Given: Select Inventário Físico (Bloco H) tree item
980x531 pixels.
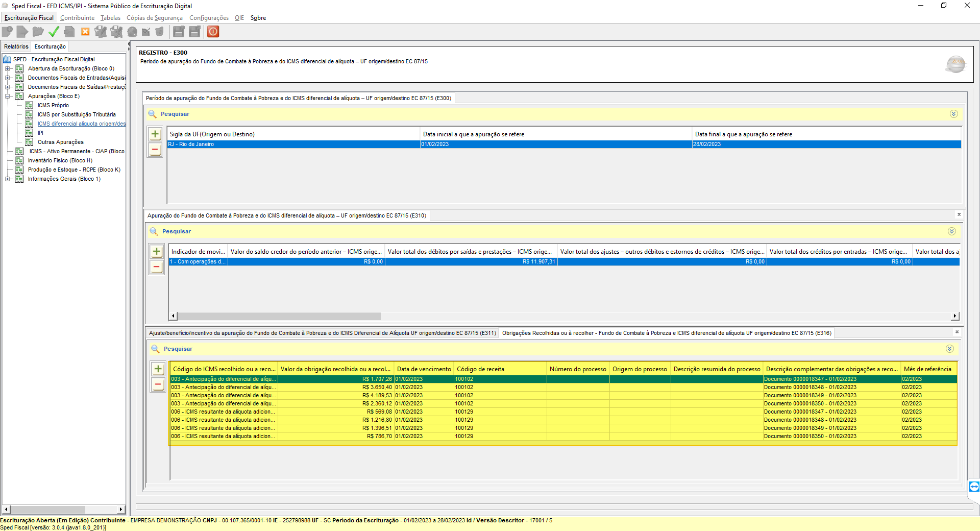Looking at the screenshot, I should coord(60,160).
